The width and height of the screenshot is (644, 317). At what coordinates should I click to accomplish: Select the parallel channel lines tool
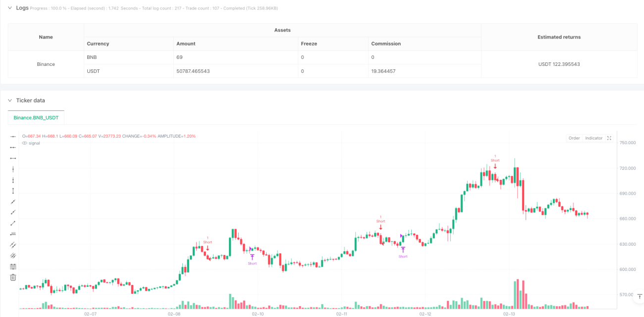point(13,245)
